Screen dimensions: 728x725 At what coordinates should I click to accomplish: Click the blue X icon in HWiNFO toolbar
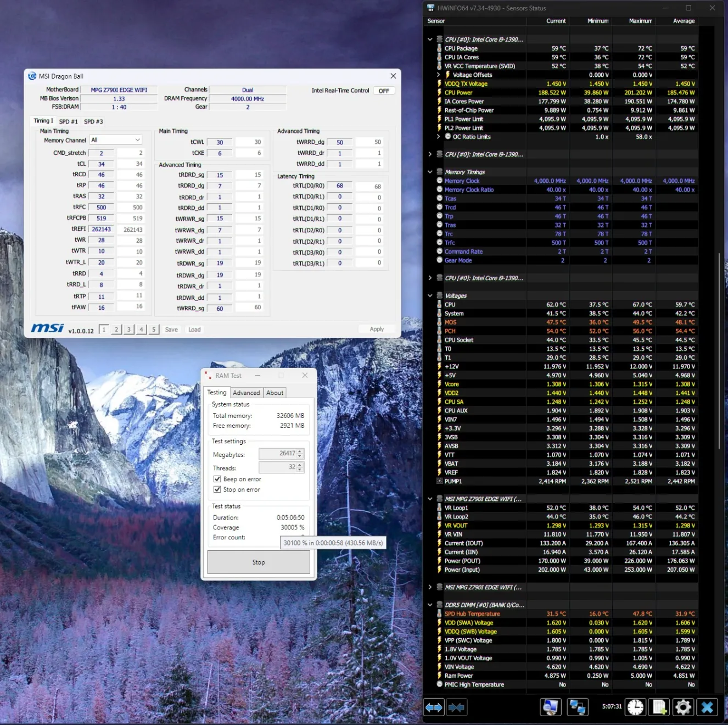click(707, 707)
